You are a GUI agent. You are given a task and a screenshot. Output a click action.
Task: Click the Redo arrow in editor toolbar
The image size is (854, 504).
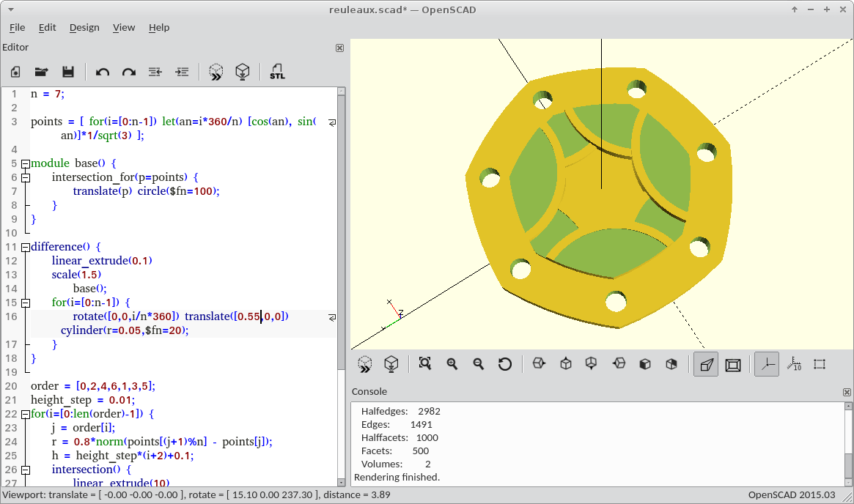tap(129, 72)
